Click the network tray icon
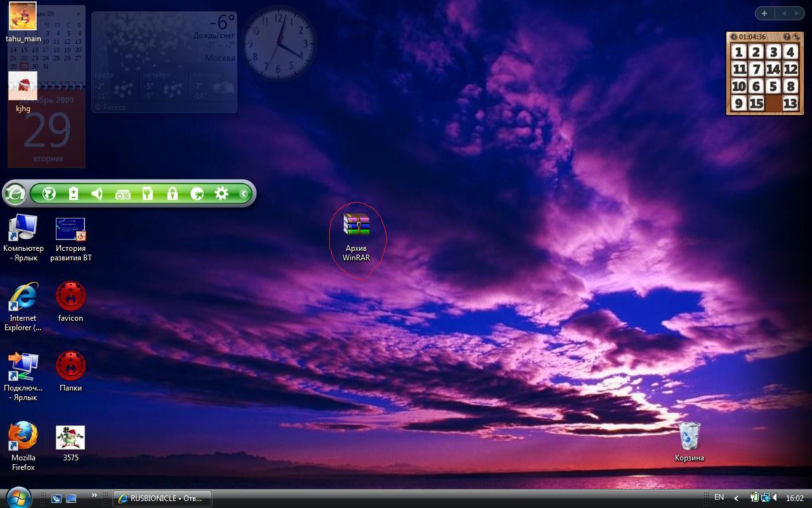This screenshot has height=508, width=812. (x=765, y=498)
